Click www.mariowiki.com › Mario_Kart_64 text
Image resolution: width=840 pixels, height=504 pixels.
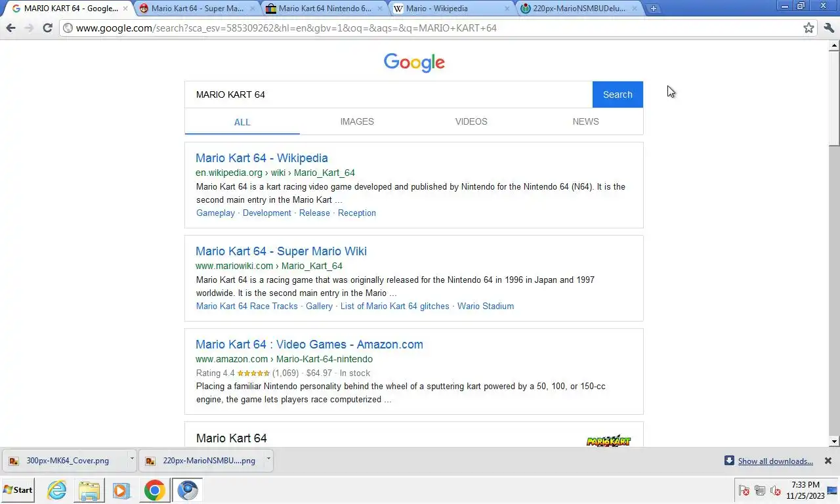pos(269,266)
